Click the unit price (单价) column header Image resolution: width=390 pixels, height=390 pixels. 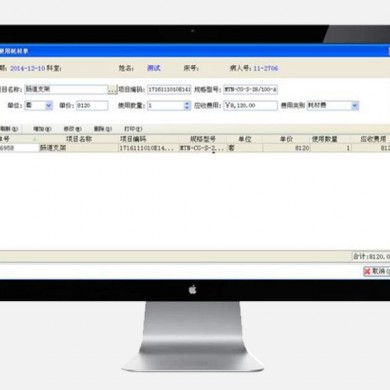pos(286,139)
